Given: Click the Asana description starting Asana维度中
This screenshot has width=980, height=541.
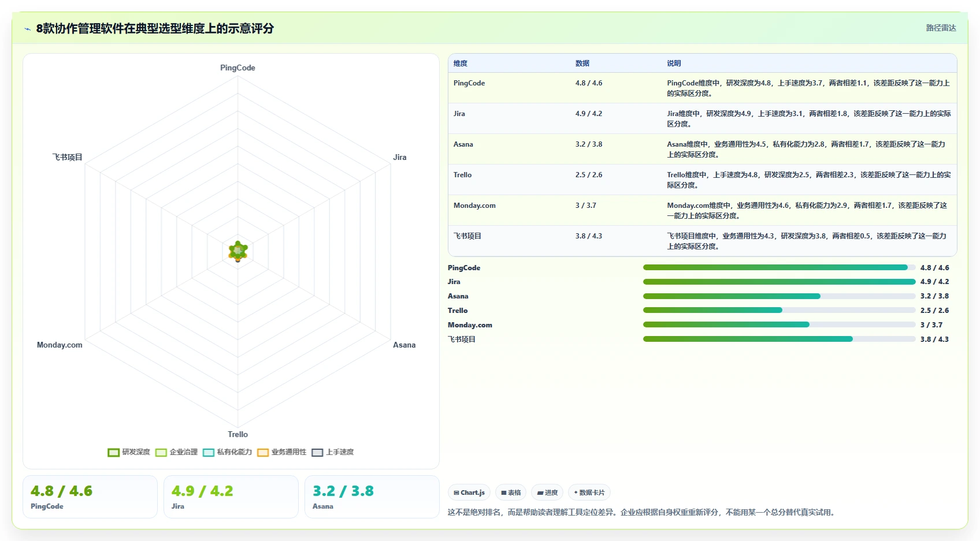Looking at the screenshot, I should coord(806,150).
